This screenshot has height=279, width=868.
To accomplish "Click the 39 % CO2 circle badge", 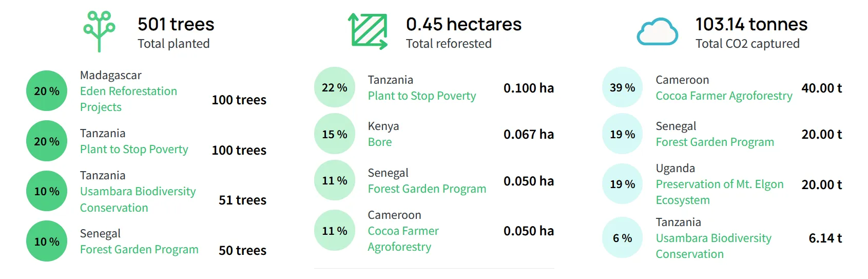I will point(622,87).
